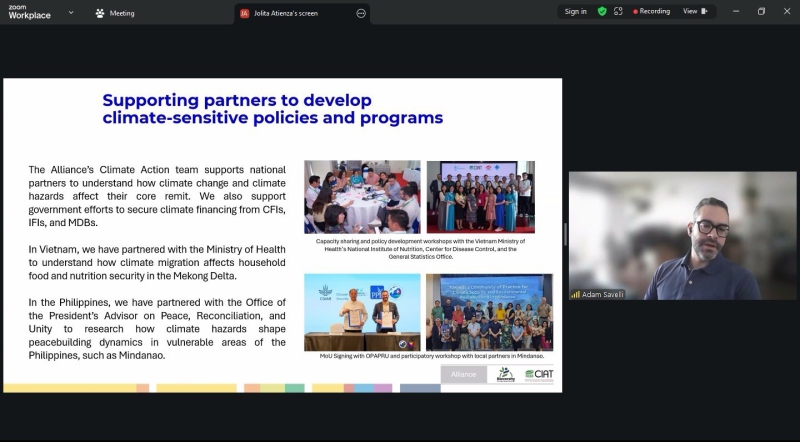
Task: Click the CIAT logo on the slide
Action: (539, 374)
